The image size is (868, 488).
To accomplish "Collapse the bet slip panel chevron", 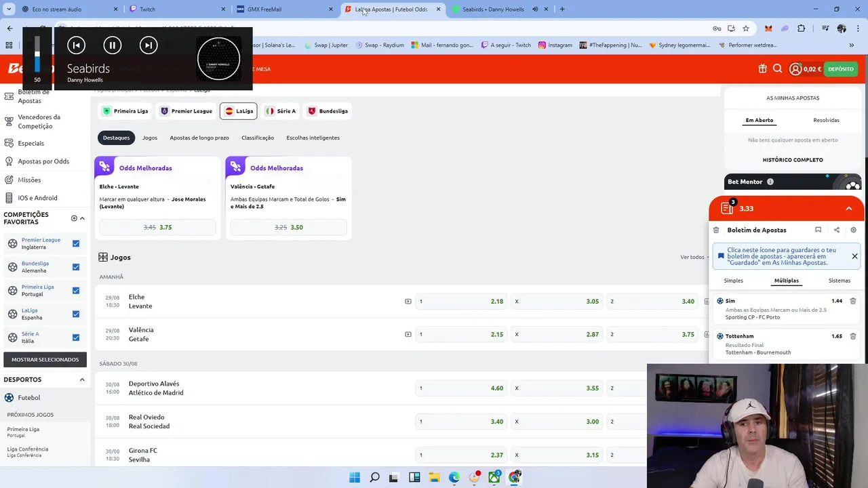I will [849, 209].
